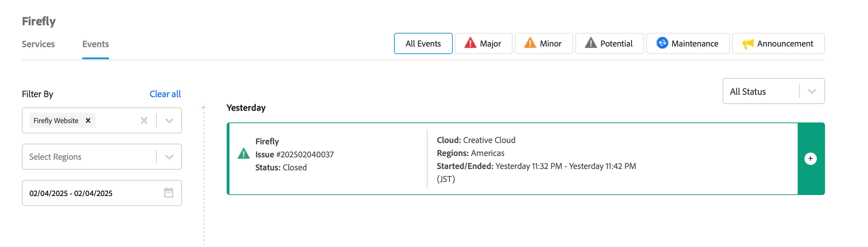
Task: Click the yellow Announcement megaphone icon
Action: [x=748, y=43]
